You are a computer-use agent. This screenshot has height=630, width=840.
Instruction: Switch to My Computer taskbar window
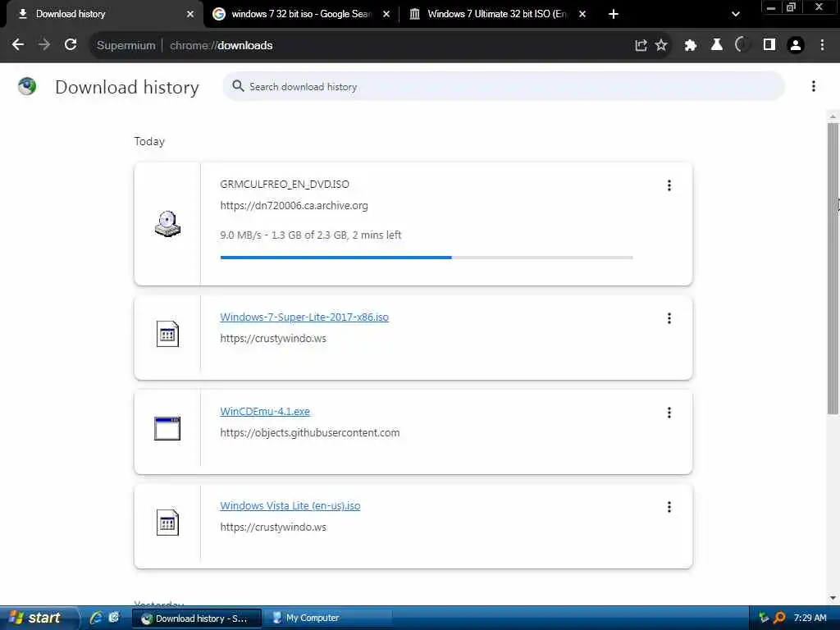pos(328,618)
